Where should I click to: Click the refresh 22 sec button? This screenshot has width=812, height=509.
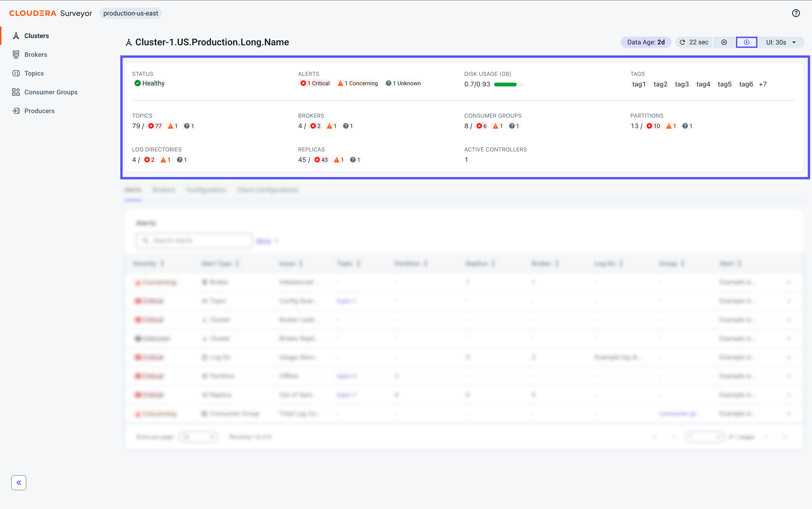coord(694,42)
